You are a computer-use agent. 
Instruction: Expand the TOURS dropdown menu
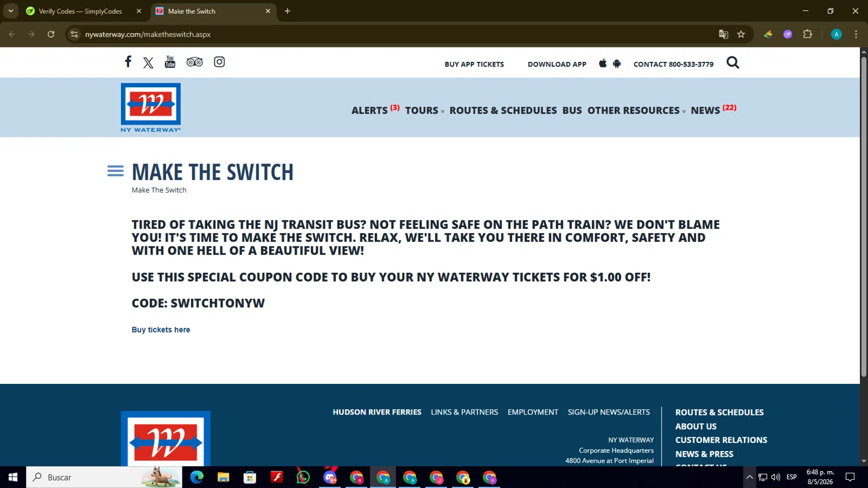425,110
